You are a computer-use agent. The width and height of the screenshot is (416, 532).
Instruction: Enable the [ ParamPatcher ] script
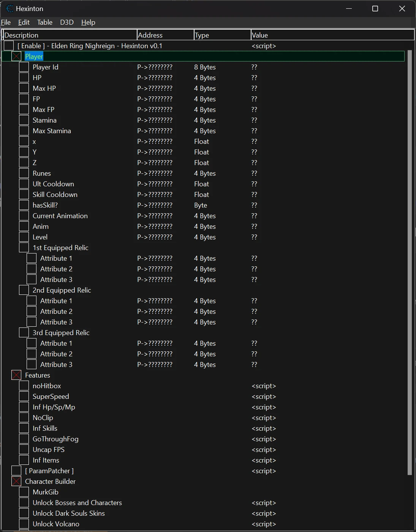(x=16, y=471)
